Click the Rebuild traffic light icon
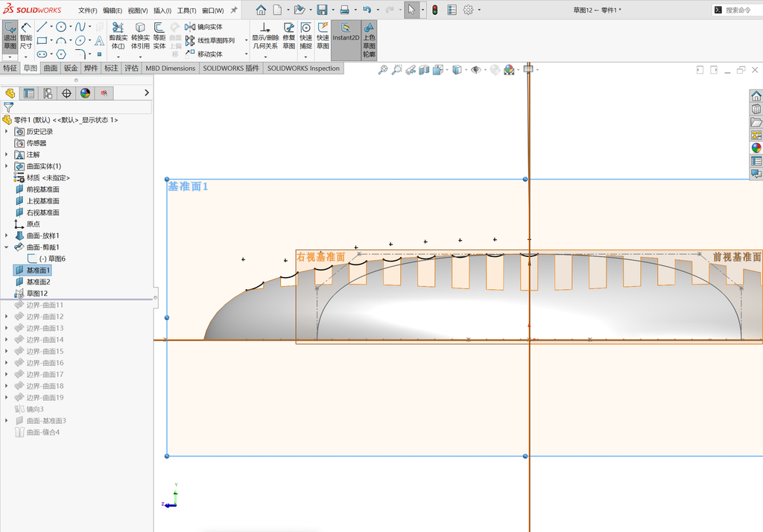Viewport: 763px width, 532px height. (x=435, y=10)
